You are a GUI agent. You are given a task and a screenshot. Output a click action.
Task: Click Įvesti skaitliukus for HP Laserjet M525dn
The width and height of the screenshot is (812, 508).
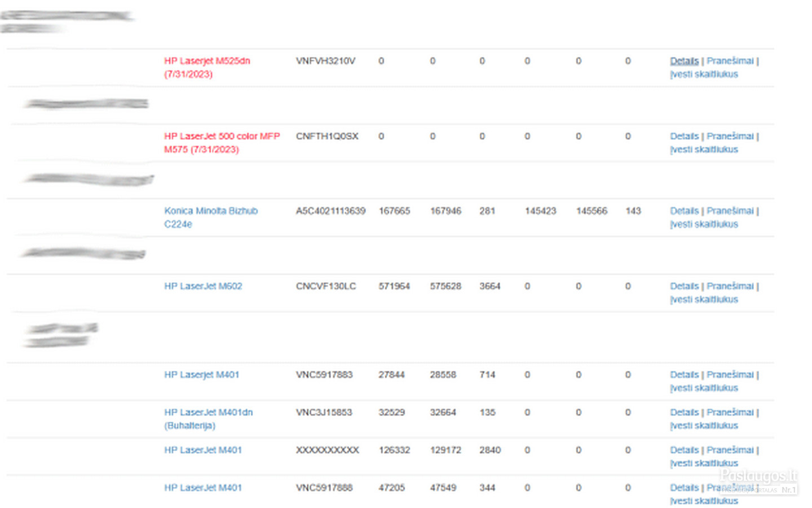click(704, 75)
